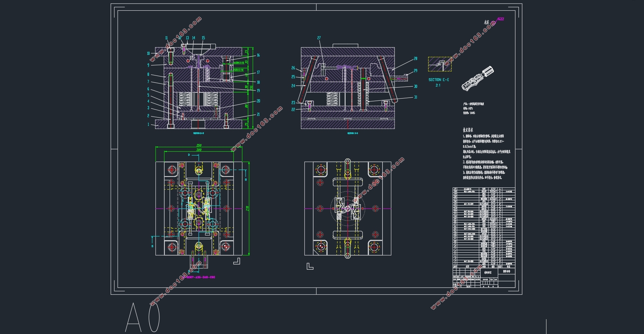The image size is (644, 334).
Task: Click part callout number 14
Action: pos(194,38)
